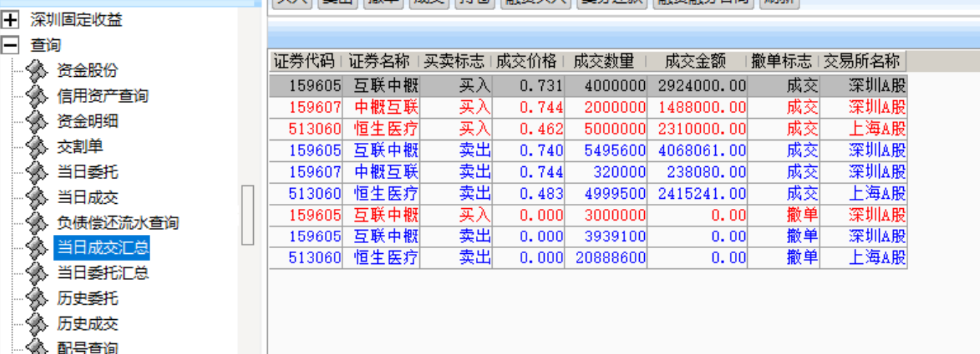The height and width of the screenshot is (354, 980).
Task: Click 卖出 in the 238080.00 row
Action: [456, 172]
